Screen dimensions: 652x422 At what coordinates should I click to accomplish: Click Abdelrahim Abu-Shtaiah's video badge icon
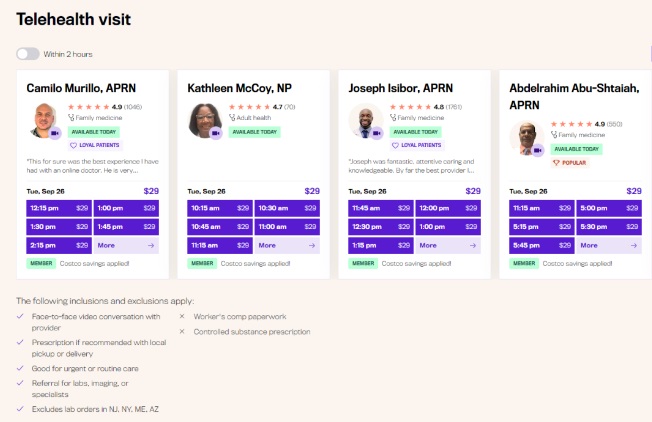pyautogui.click(x=537, y=150)
